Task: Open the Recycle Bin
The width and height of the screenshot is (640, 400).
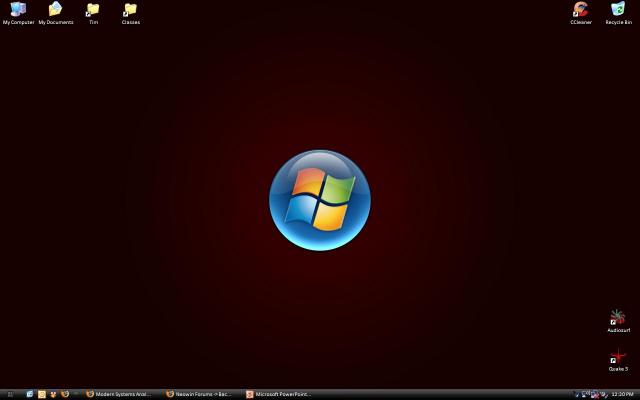Action: pyautogui.click(x=618, y=13)
